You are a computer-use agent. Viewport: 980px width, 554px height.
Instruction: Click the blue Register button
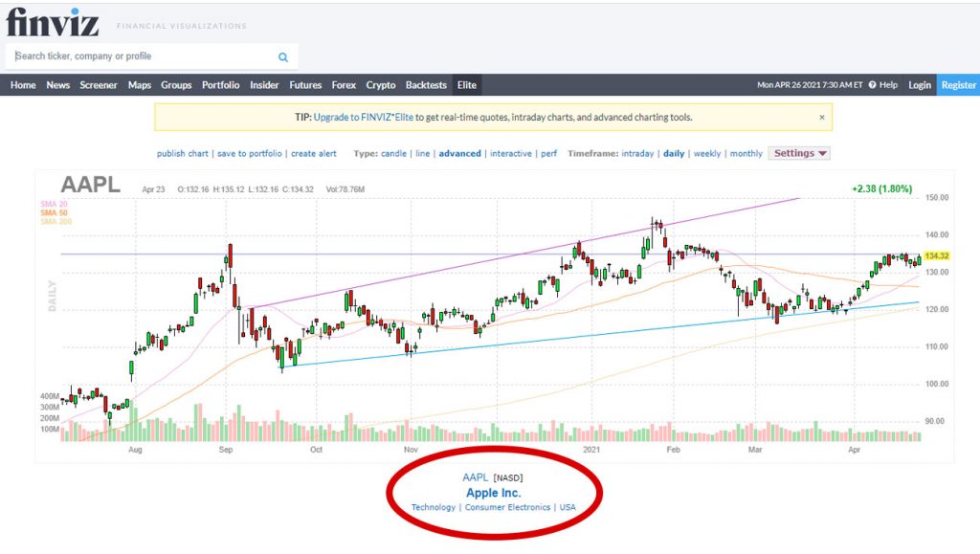[x=958, y=85]
